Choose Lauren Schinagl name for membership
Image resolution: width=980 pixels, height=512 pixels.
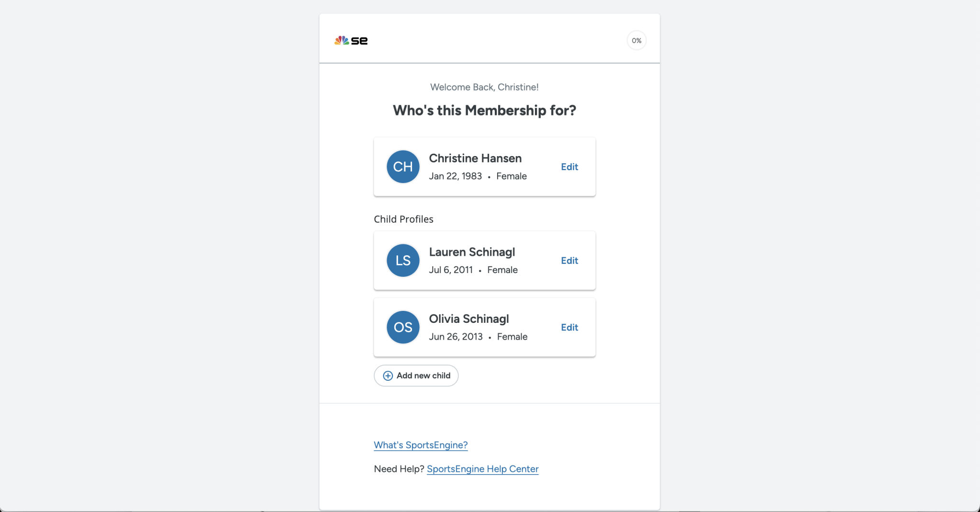pos(472,252)
